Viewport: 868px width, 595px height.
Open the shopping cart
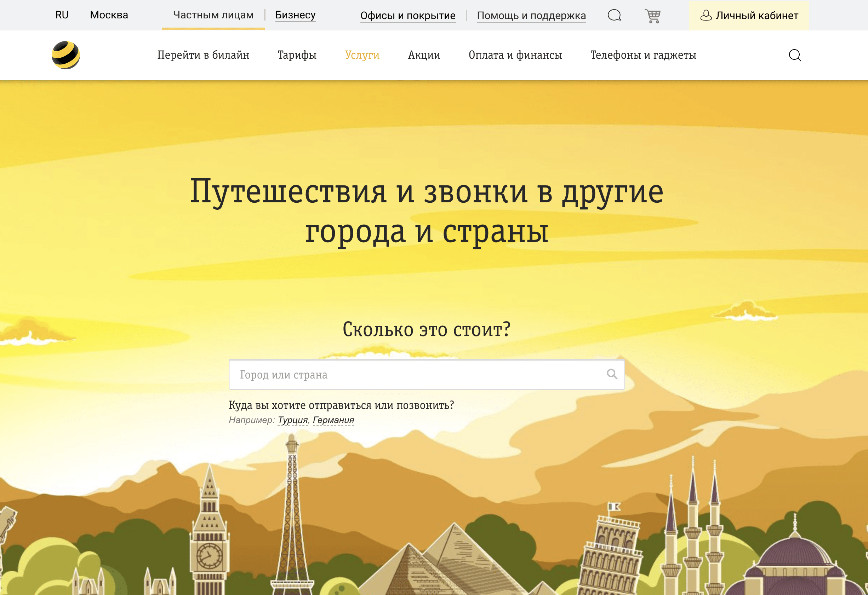(652, 16)
